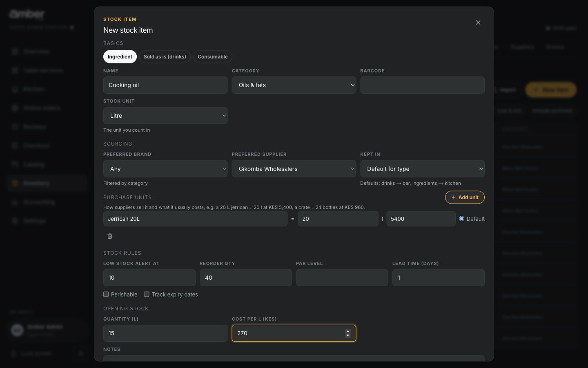Click the purchase unit price field showing 5400
Image resolution: width=588 pixels, height=368 pixels.
click(x=421, y=219)
